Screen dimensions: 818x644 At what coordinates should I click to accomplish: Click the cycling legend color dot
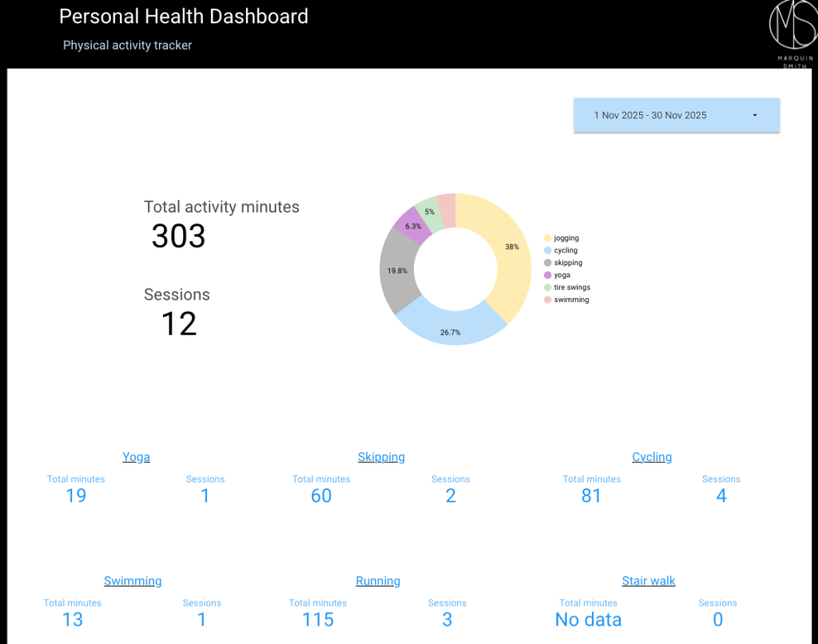pos(547,250)
